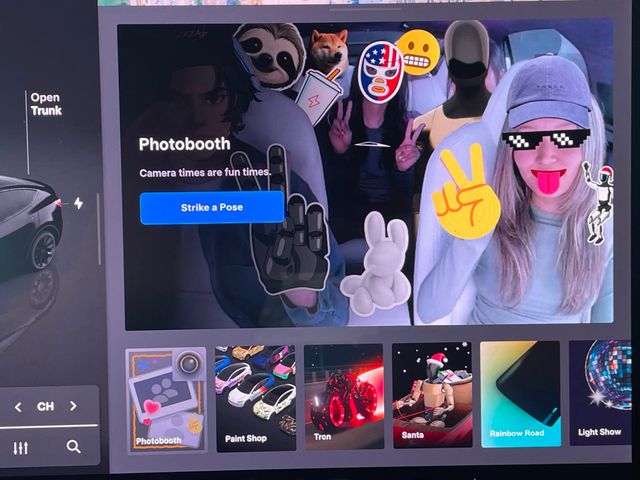Tap the white balloon bunny sticker

[x=375, y=261]
